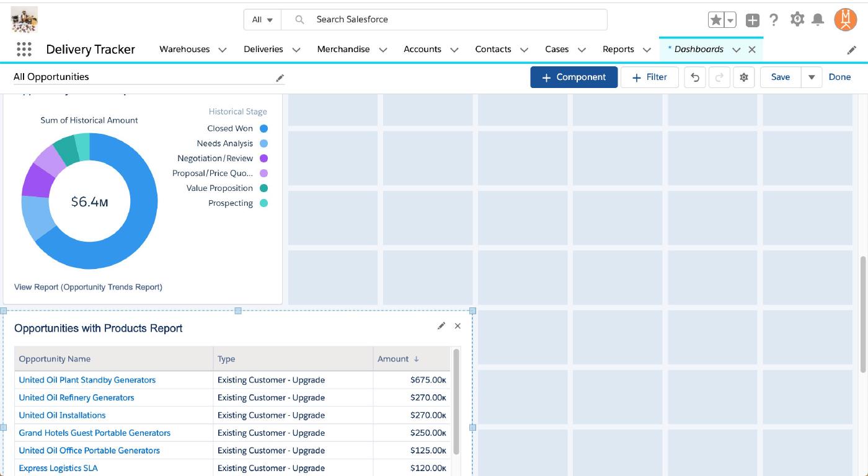Switch to the Accounts tab
Image resolution: width=868 pixels, height=476 pixels.
tap(422, 50)
